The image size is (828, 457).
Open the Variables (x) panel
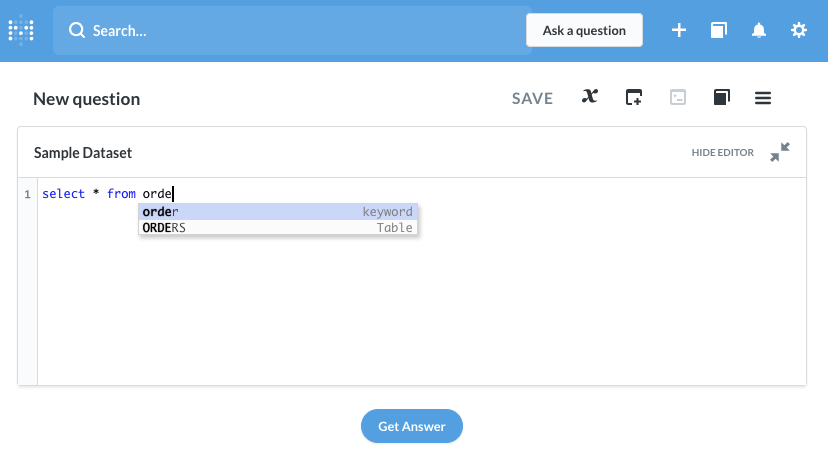coord(590,97)
